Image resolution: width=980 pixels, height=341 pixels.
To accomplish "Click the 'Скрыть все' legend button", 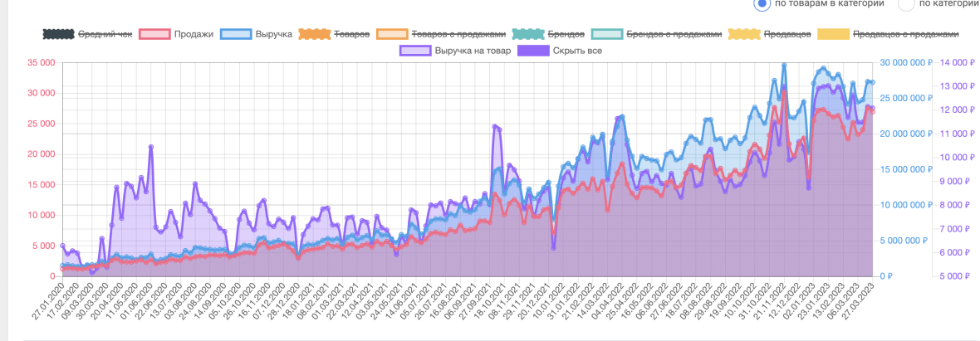I will [560, 51].
